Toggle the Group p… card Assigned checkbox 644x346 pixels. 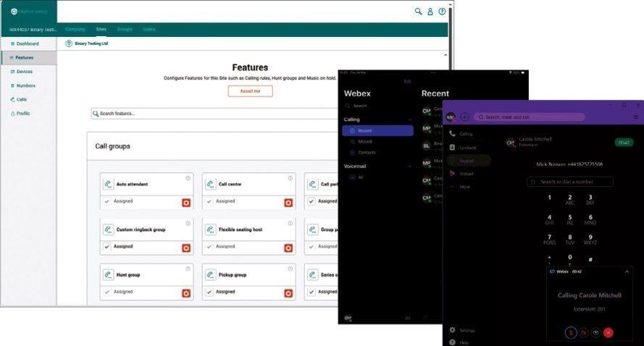[x=311, y=247]
